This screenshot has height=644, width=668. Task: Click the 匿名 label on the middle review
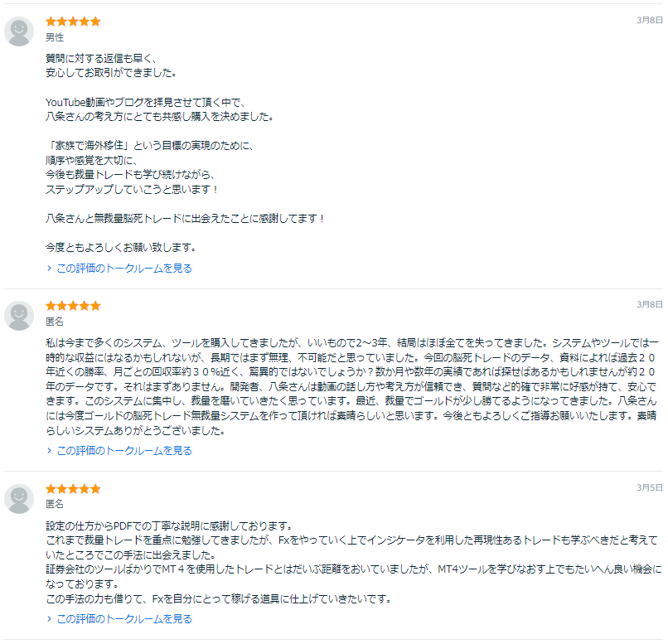[55, 322]
